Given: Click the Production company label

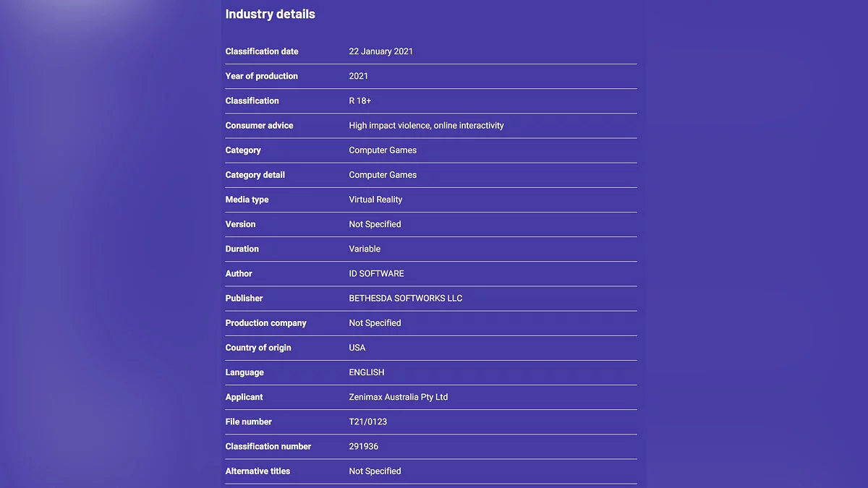Looking at the screenshot, I should [265, 323].
